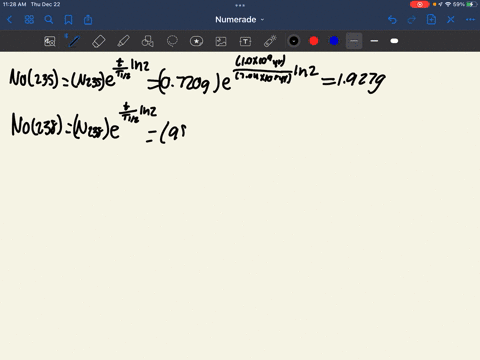
Task: Open the thumbnail grid view
Action: (x=29, y=20)
